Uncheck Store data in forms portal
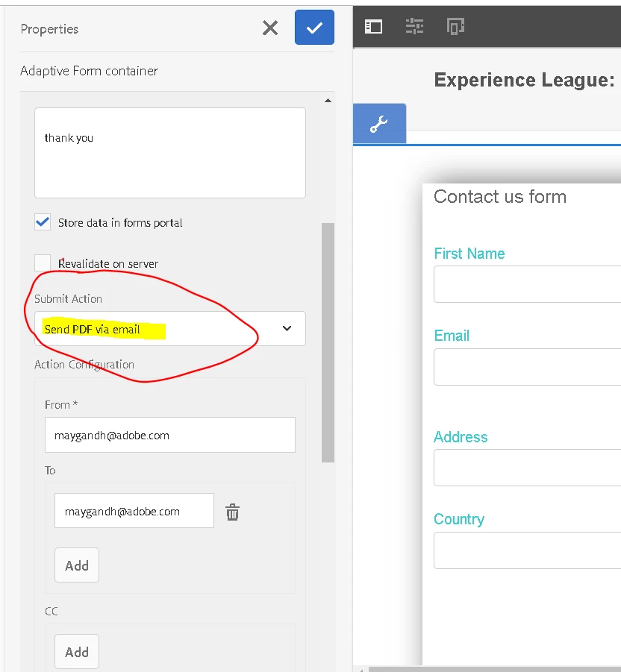Viewport: 621px width, 672px height. 43,222
